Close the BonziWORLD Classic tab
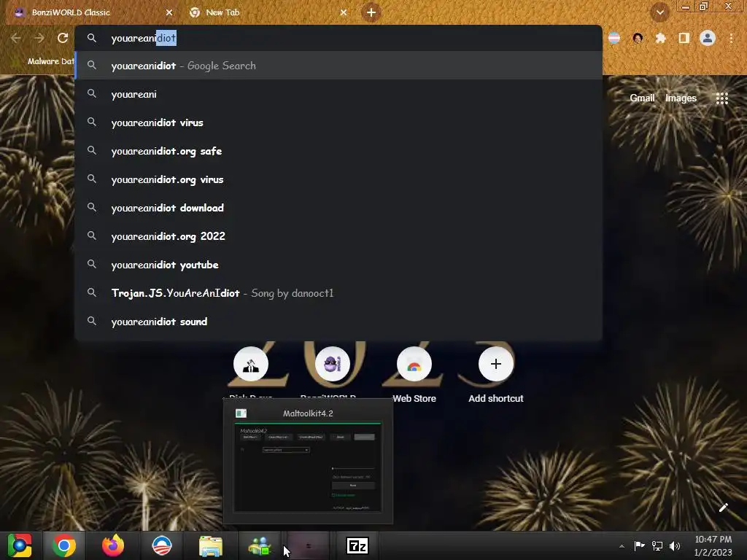 click(x=169, y=12)
